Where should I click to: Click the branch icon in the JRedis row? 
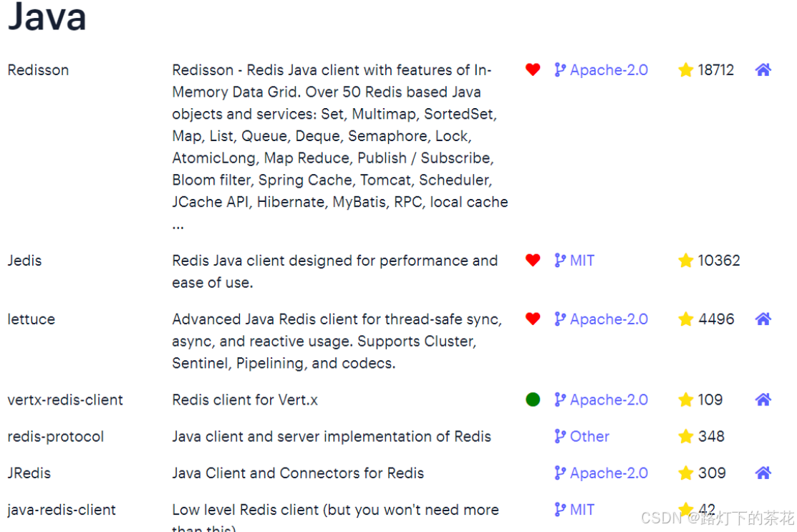(x=560, y=473)
